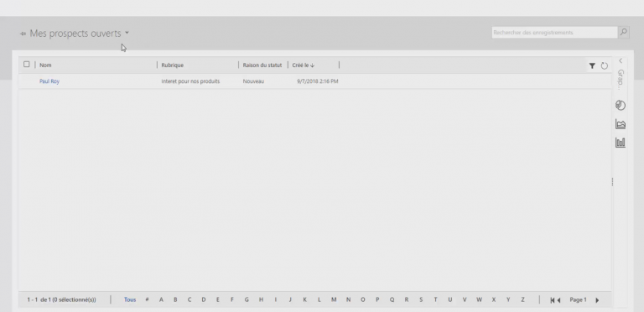Viewport: 644px width, 312px height.
Task: Click the '1 - 1 de 1 (0 sélectionné(s))' status text
Action: coord(61,299)
